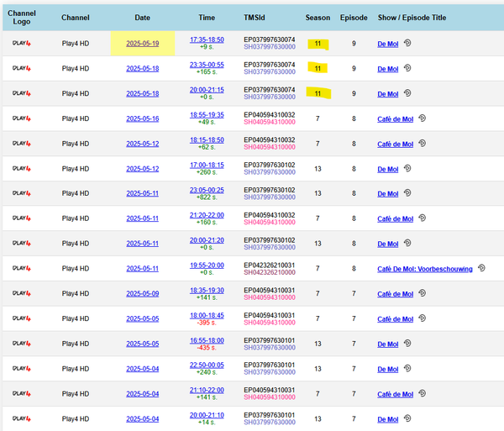The height and width of the screenshot is (431, 504).
Task: Open history icon in the 16:55-18:00 row
Action: coord(407,343)
